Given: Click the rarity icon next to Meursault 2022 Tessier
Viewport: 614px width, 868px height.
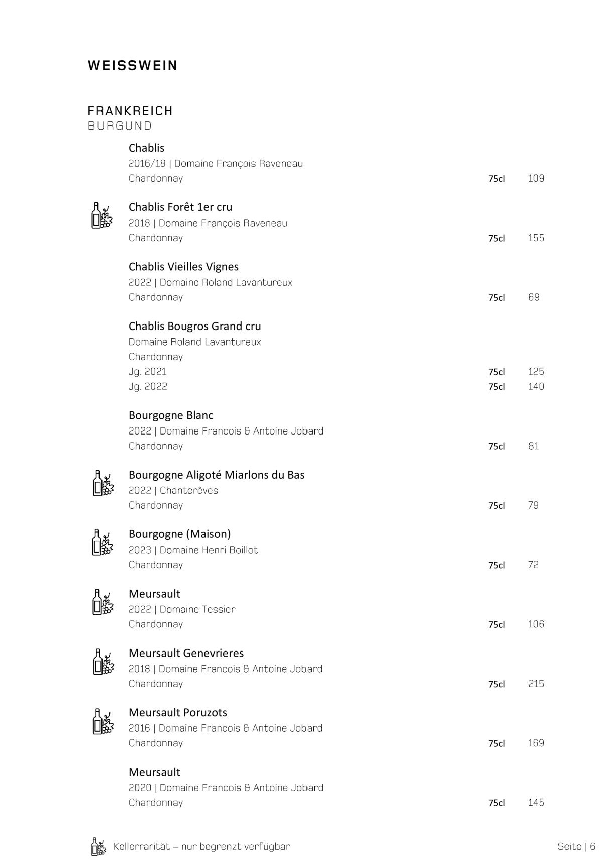Looking at the screenshot, I should tap(103, 602).
